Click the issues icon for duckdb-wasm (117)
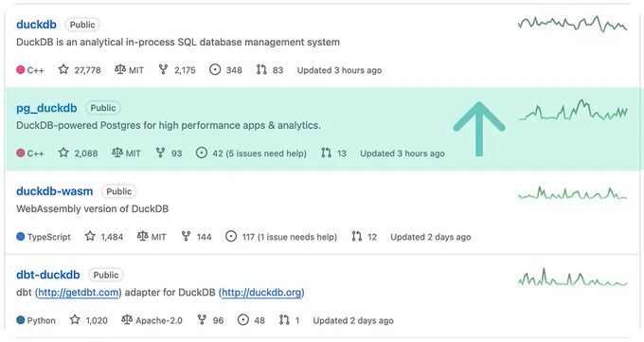 pyautogui.click(x=231, y=236)
